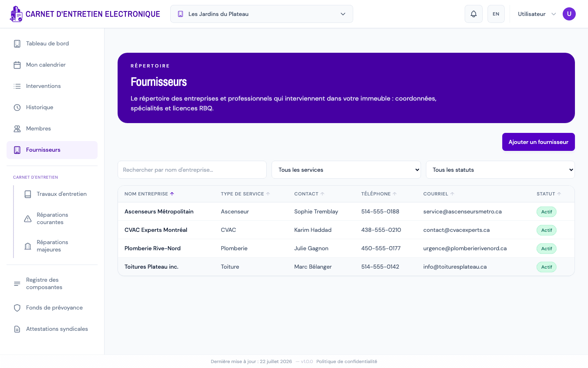Click phone number 514-555-0188

pyautogui.click(x=380, y=211)
